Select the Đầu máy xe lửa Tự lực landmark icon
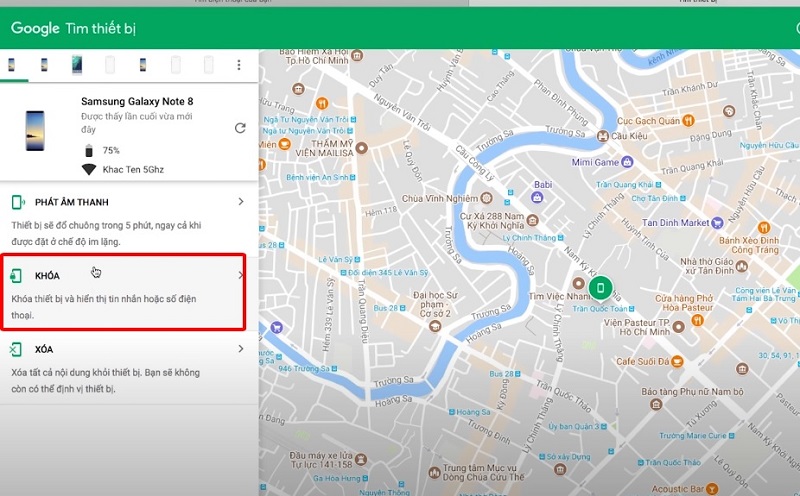 coord(361,459)
